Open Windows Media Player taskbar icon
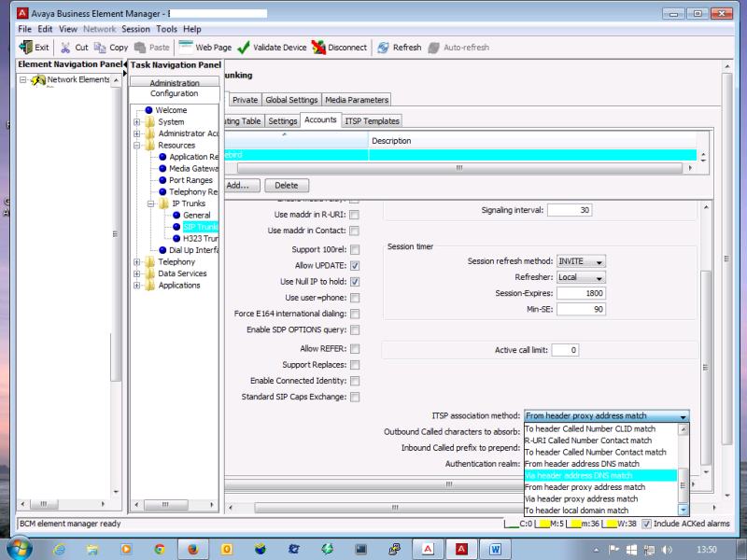 (126, 549)
